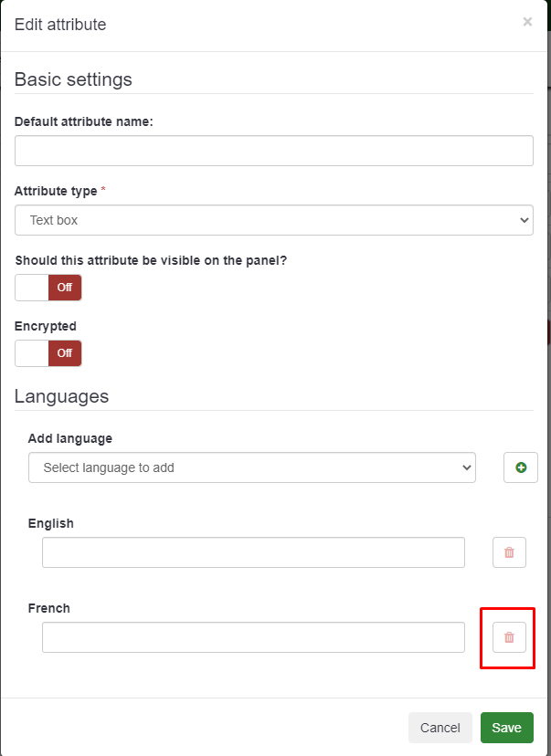Click the Add language label
Image resolution: width=551 pixels, height=756 pixels.
point(70,439)
